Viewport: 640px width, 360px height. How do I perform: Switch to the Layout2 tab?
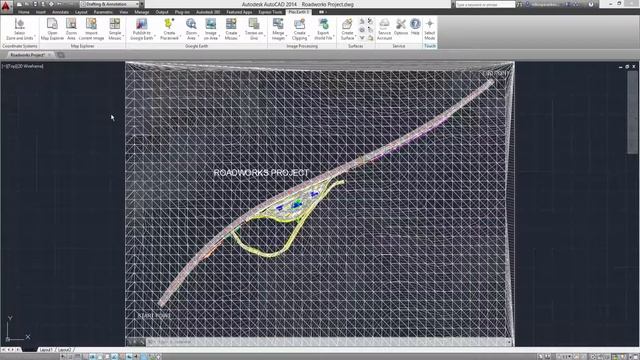pyautogui.click(x=64, y=350)
